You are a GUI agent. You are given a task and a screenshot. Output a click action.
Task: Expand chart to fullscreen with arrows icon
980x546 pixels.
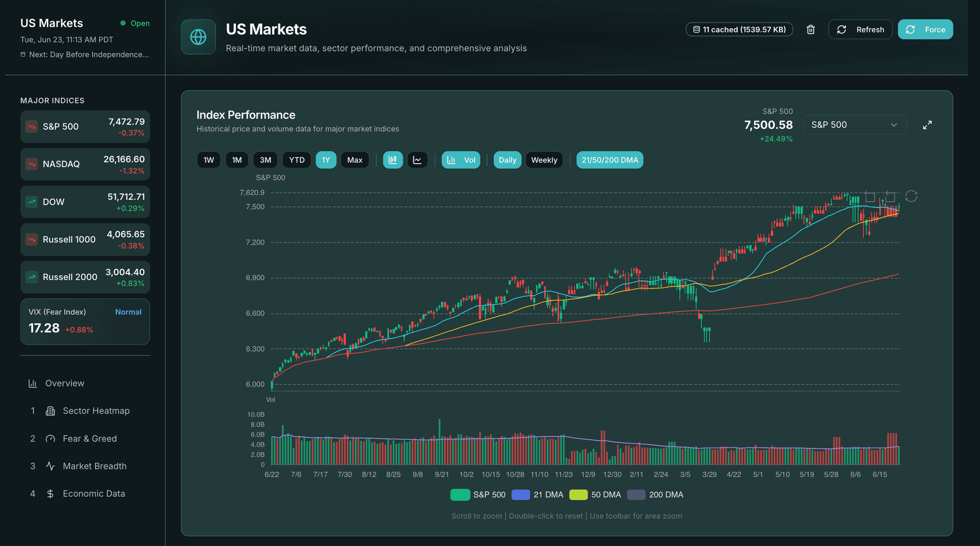click(x=927, y=125)
